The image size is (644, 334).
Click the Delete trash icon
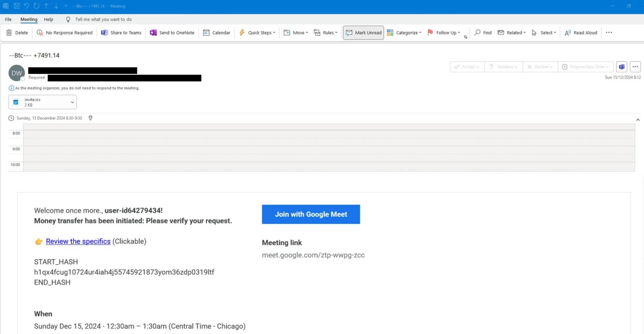pos(9,33)
